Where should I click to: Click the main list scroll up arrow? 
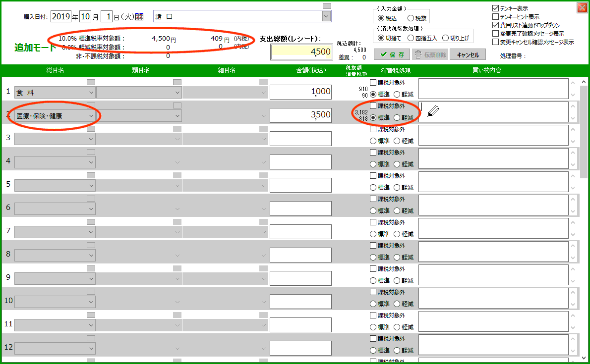point(583,82)
